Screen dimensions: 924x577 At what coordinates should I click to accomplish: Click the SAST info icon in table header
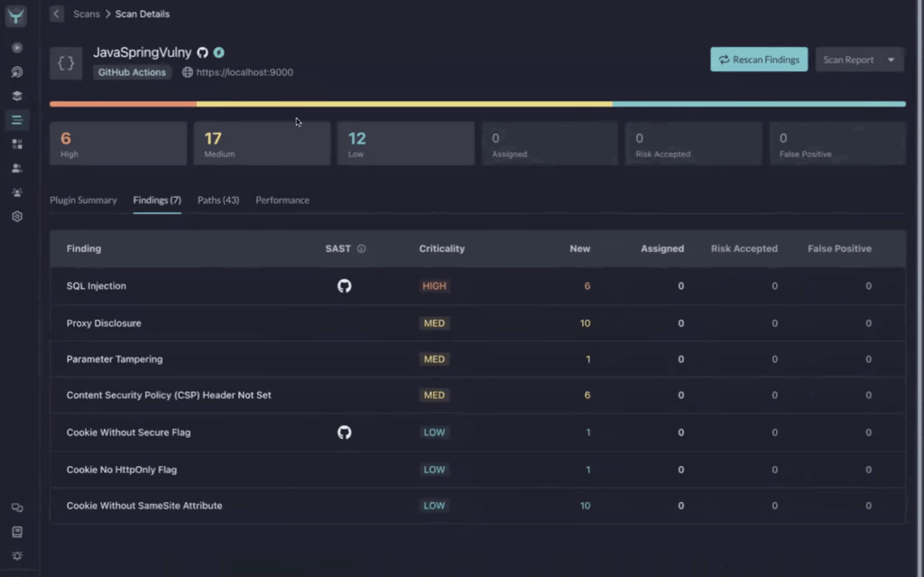pos(362,248)
